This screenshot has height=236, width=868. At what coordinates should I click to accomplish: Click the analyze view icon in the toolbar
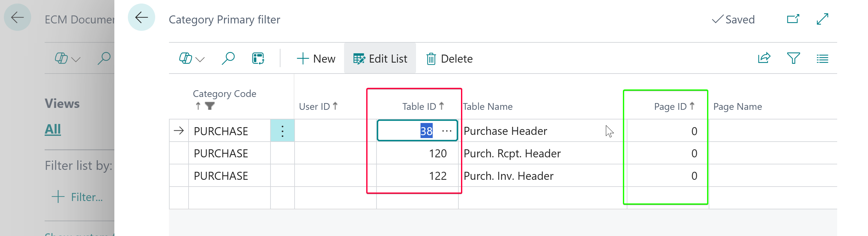click(x=258, y=58)
